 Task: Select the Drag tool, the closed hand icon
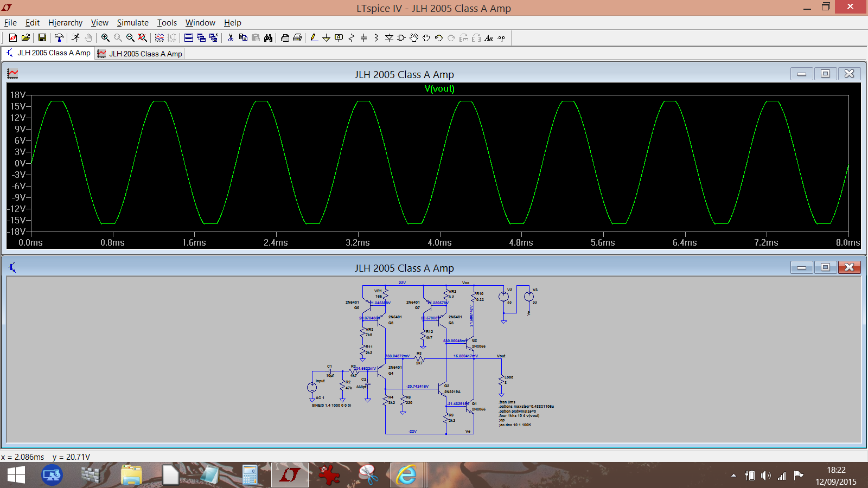tap(426, 37)
